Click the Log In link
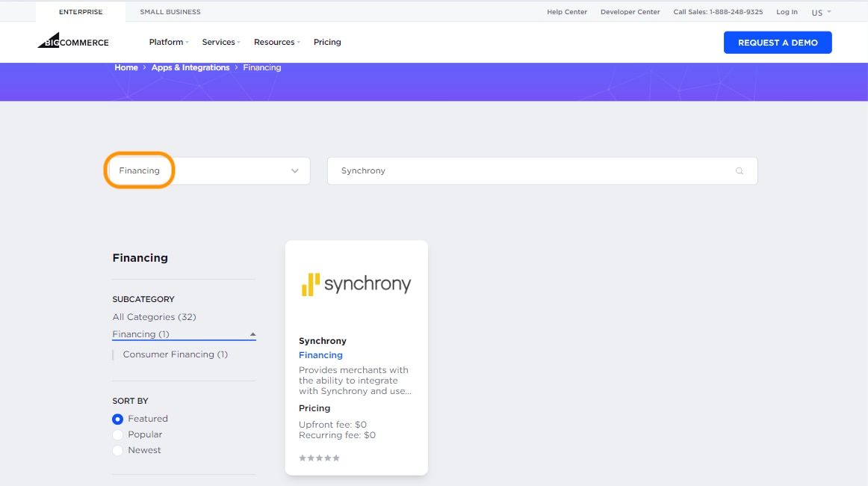The height and width of the screenshot is (486, 868). [x=787, y=12]
